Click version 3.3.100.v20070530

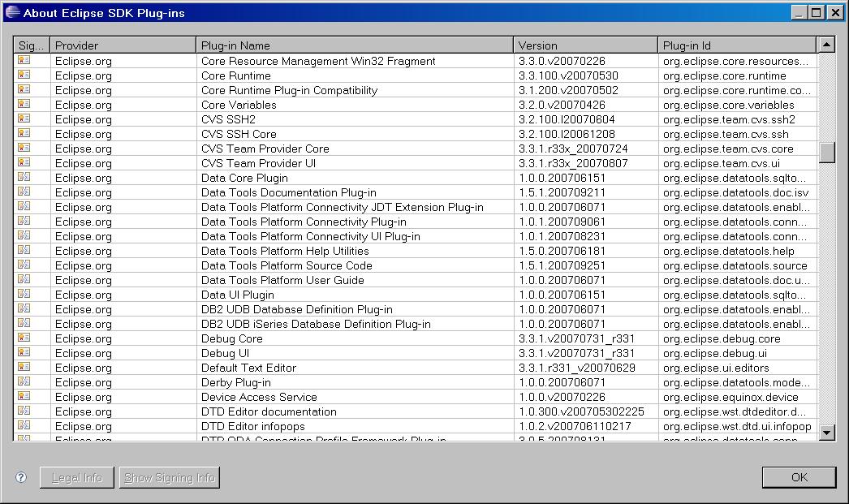(568, 75)
